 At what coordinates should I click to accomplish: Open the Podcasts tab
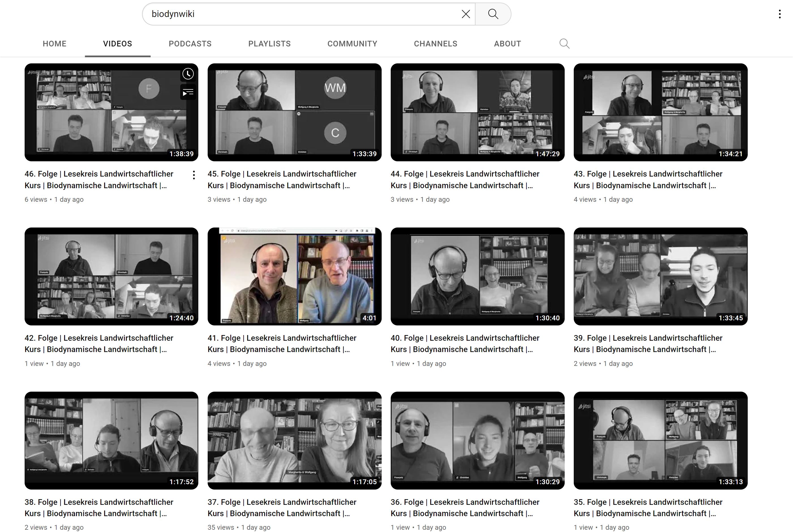[190, 44]
